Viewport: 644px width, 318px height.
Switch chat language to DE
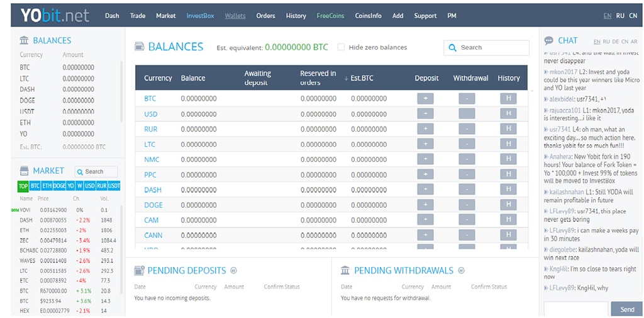[x=615, y=42]
